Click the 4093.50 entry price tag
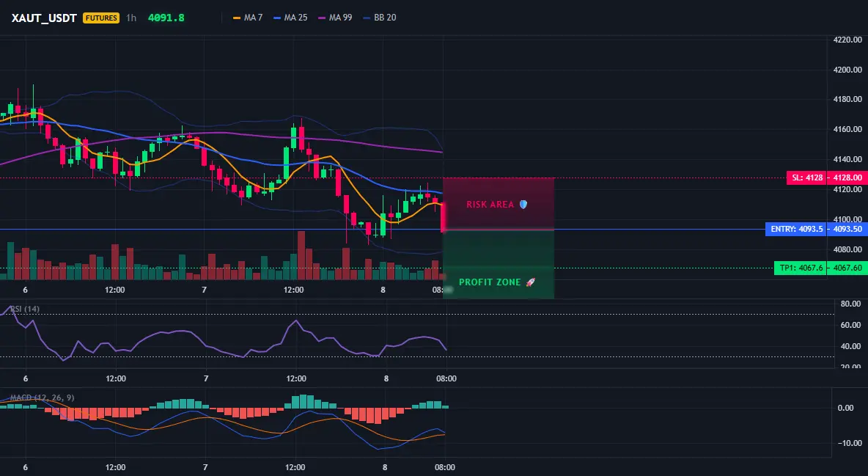Image resolution: width=868 pixels, height=476 pixels. [847, 229]
